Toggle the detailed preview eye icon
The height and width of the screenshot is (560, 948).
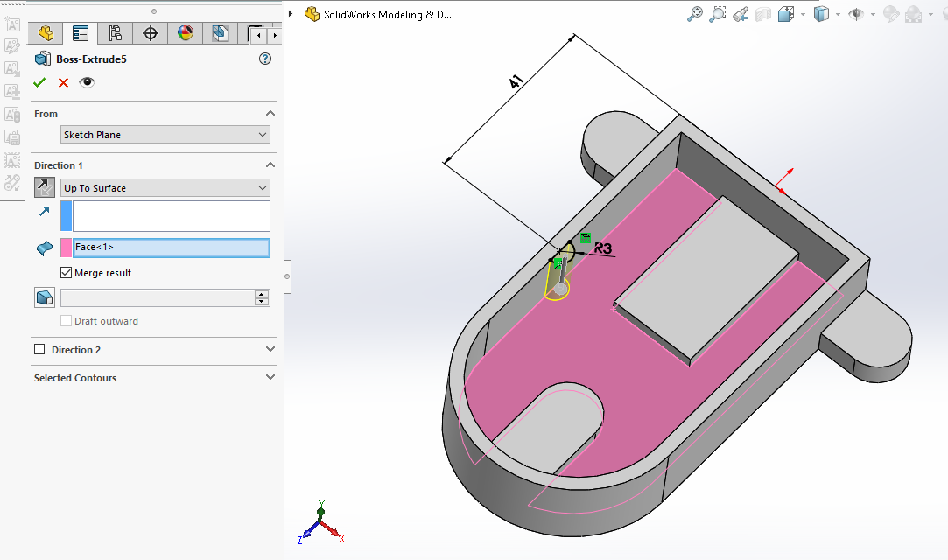[x=87, y=82]
